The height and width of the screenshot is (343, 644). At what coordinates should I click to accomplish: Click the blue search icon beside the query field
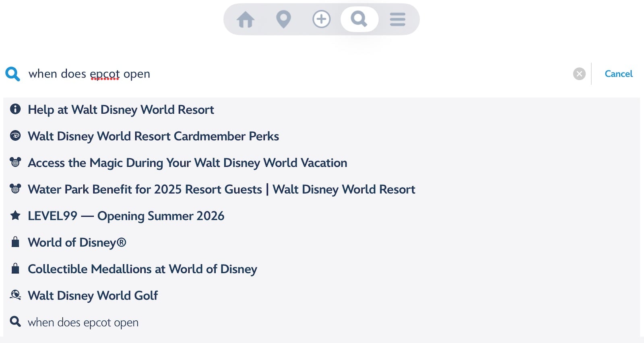click(12, 74)
